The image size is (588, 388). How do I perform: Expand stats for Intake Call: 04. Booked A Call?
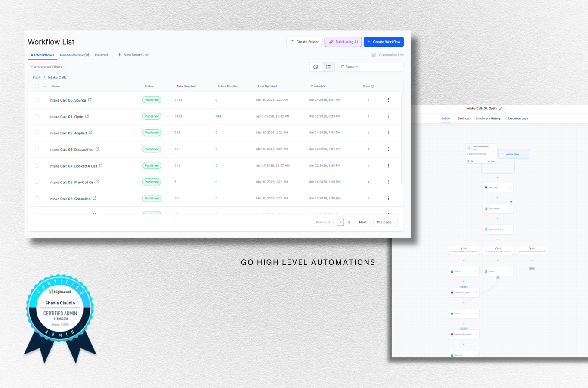[x=368, y=165]
